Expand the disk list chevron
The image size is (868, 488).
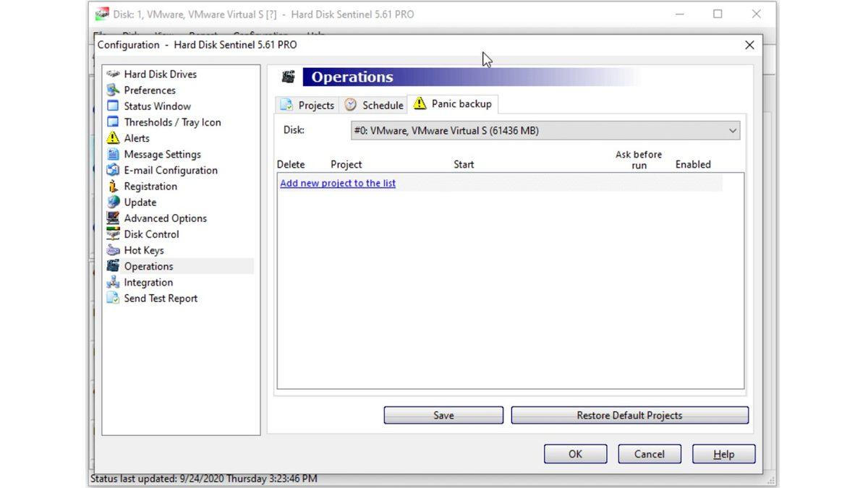733,131
